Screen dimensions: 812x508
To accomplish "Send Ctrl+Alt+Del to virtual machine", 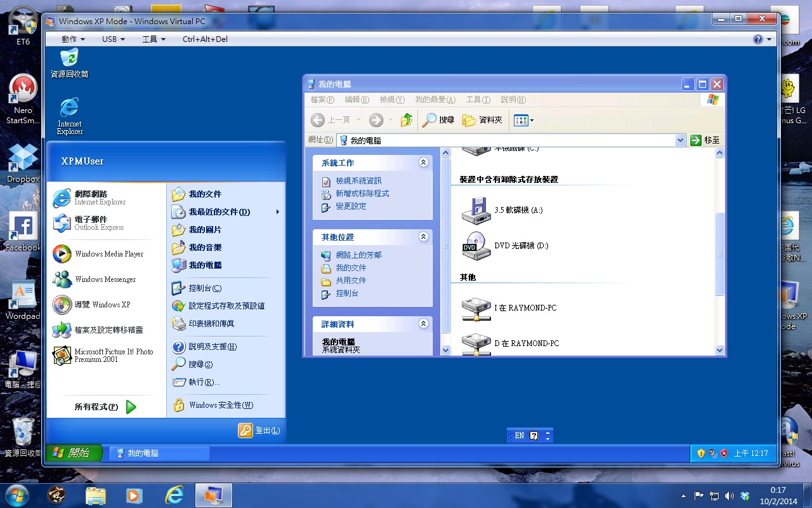I will [205, 39].
